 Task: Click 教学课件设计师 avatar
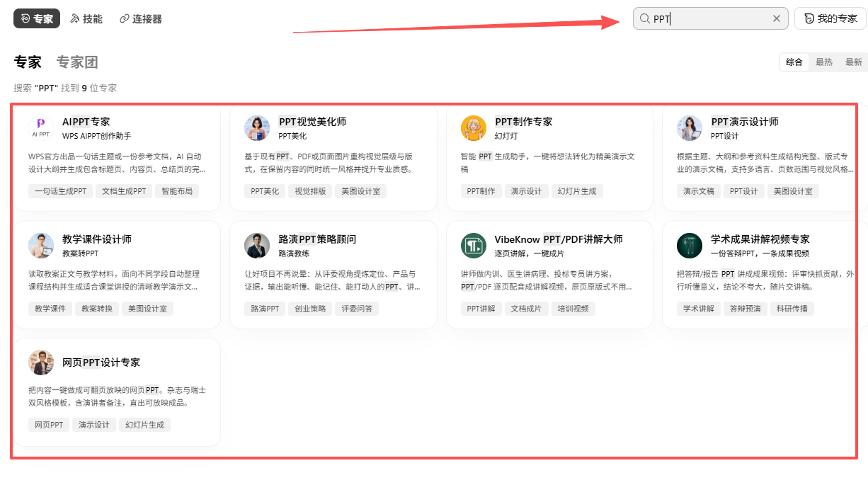(41, 246)
